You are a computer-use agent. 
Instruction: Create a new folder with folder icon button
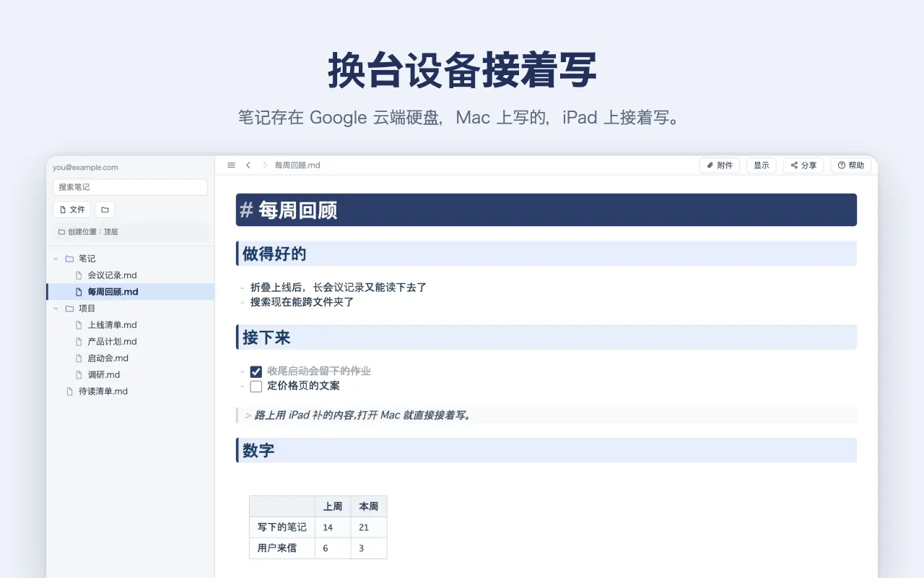point(105,210)
